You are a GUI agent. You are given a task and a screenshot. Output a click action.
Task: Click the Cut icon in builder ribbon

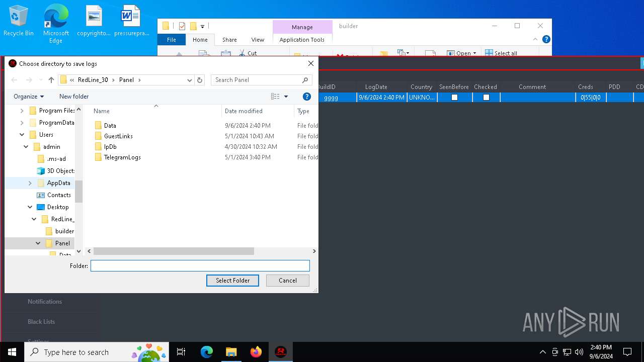[x=242, y=53]
